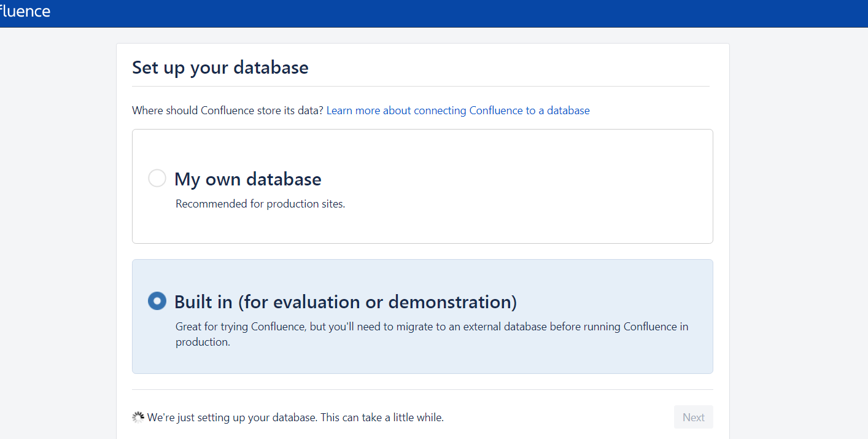Click the loading spinner icon
The height and width of the screenshot is (439, 868).
tap(138, 416)
